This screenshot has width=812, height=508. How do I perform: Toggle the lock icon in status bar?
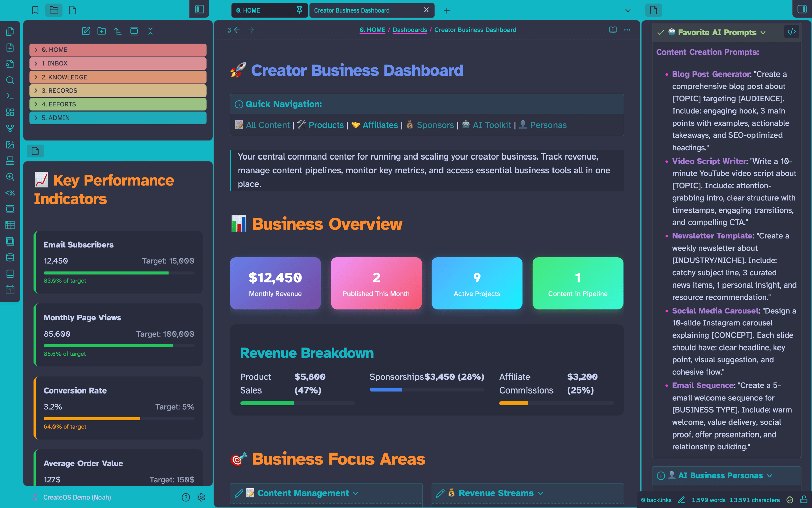[x=804, y=500]
